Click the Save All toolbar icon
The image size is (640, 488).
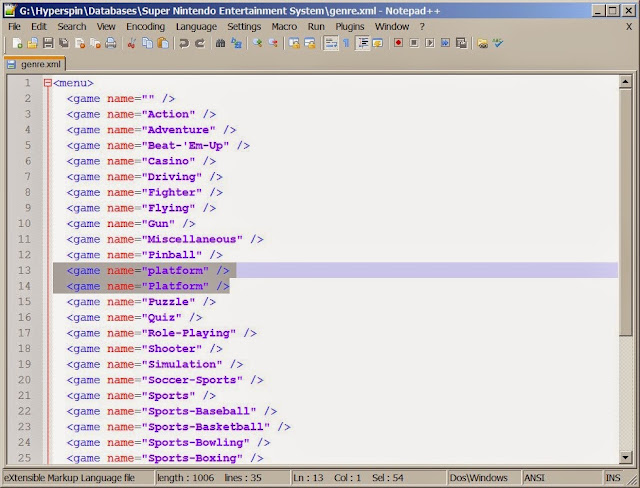tap(64, 43)
